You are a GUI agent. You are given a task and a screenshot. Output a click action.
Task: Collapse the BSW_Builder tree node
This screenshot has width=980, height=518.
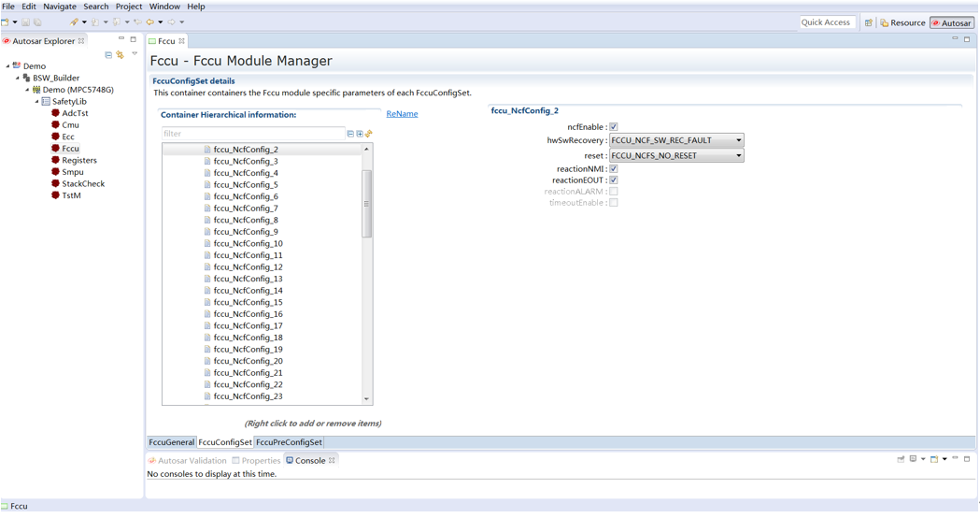18,78
